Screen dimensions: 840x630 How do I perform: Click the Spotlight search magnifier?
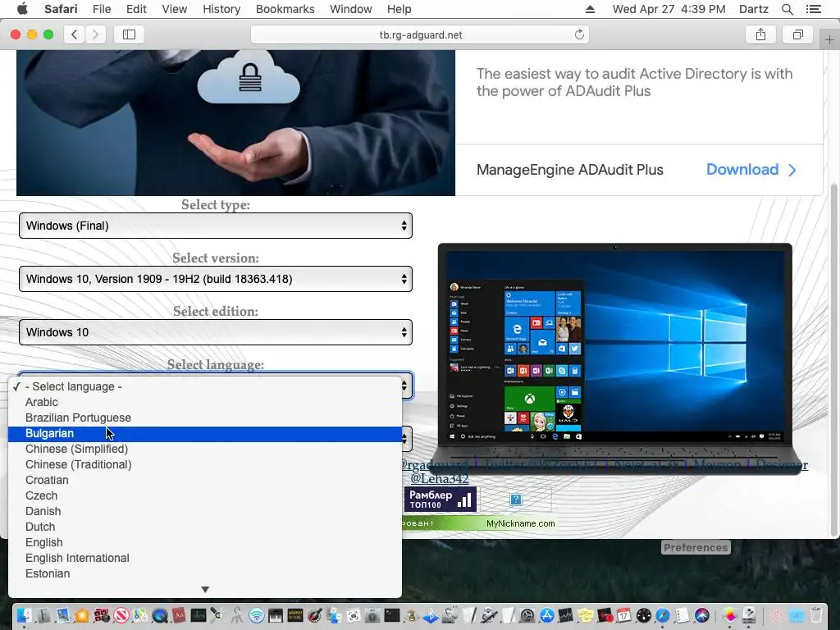click(787, 9)
